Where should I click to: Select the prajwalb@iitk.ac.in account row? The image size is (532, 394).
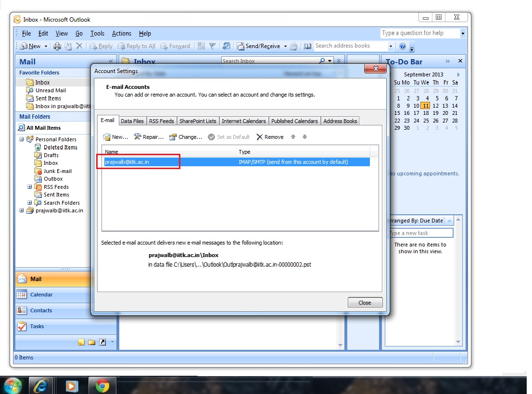(x=237, y=162)
